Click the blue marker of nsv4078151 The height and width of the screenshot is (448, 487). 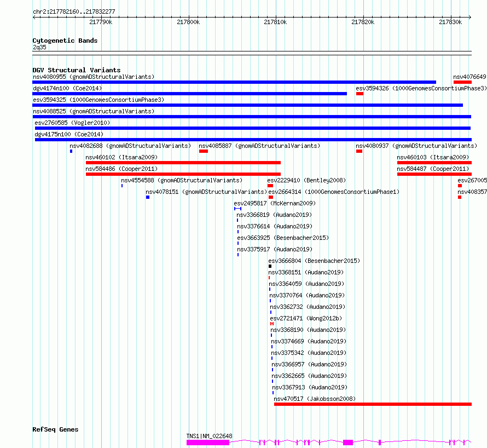tap(148, 197)
